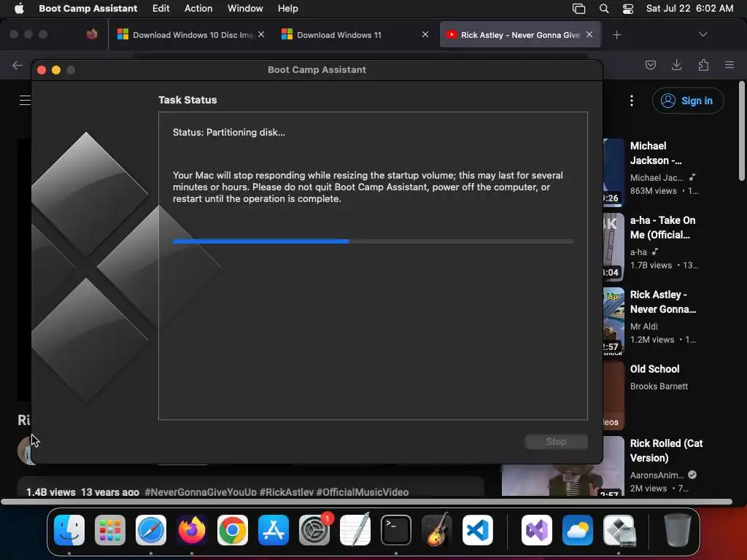Open the a-ha Take On Me video thumbnail

(x=614, y=246)
